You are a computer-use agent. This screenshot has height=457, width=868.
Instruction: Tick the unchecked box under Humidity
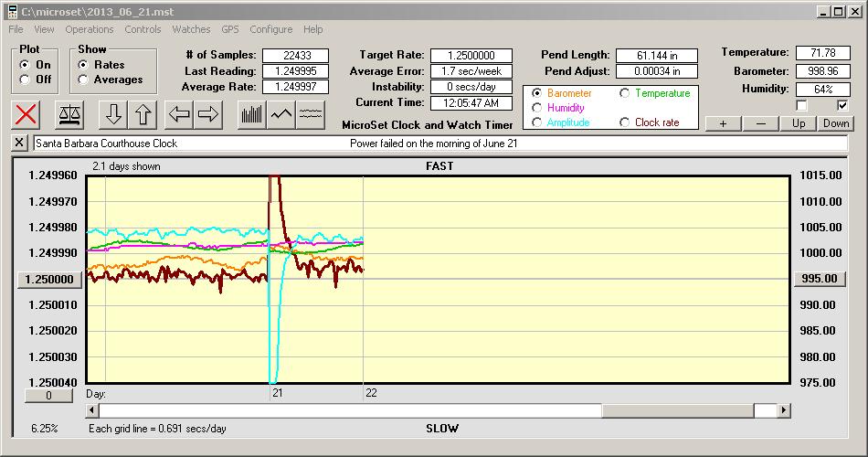pyautogui.click(x=801, y=105)
